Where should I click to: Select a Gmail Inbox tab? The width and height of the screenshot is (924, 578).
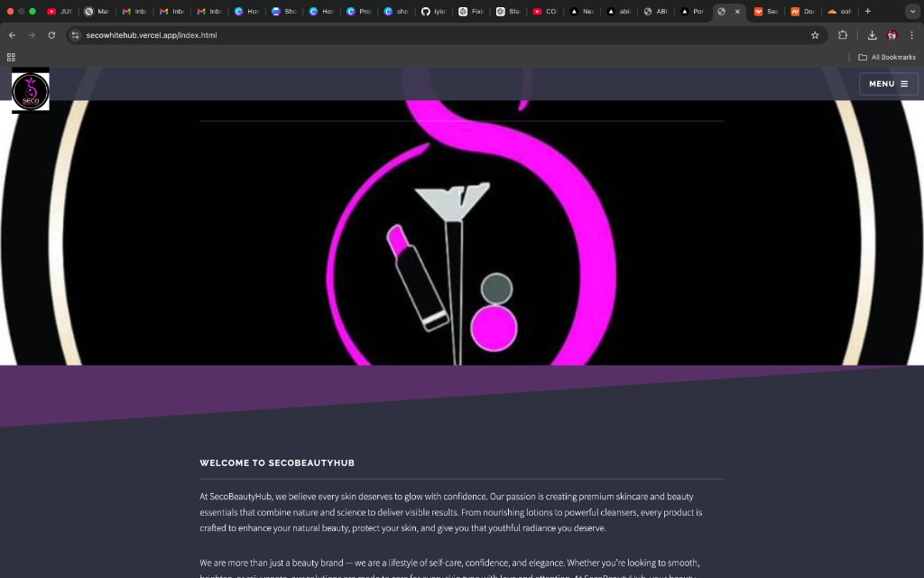click(x=134, y=11)
